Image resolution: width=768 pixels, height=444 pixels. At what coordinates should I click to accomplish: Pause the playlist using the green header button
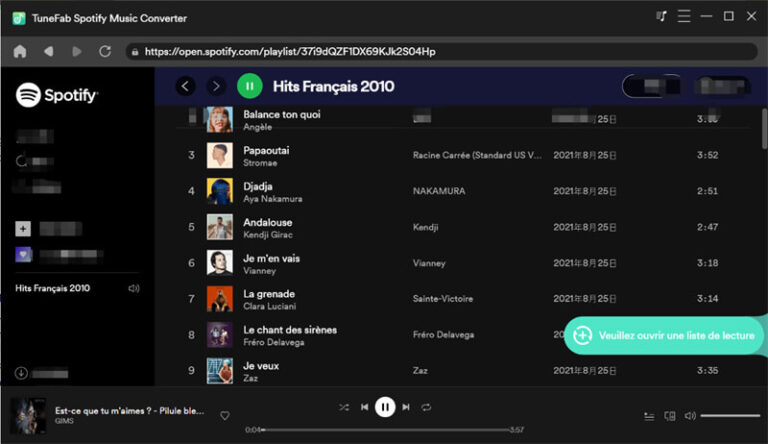(250, 86)
